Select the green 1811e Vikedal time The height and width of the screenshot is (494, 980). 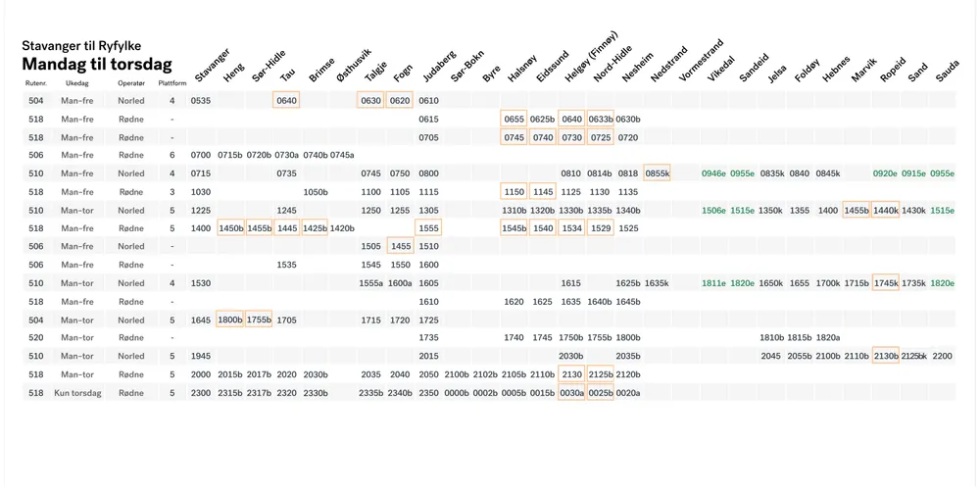[x=713, y=283]
